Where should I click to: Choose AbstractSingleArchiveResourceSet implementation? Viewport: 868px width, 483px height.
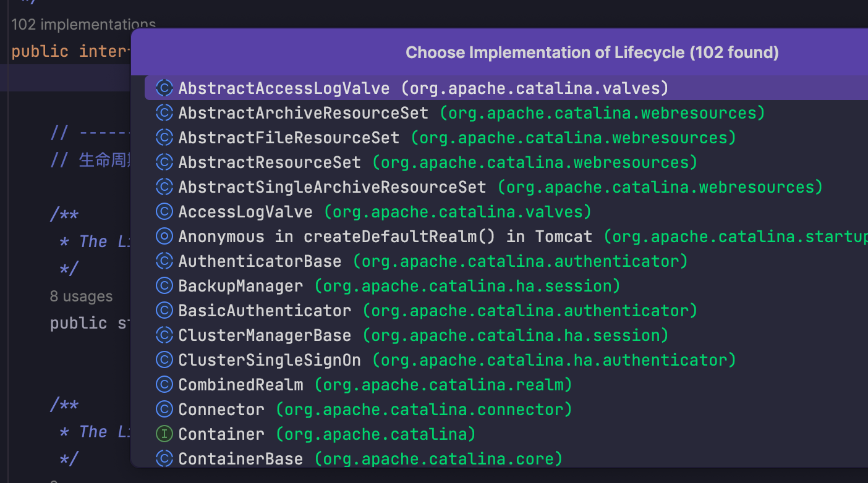332,187
